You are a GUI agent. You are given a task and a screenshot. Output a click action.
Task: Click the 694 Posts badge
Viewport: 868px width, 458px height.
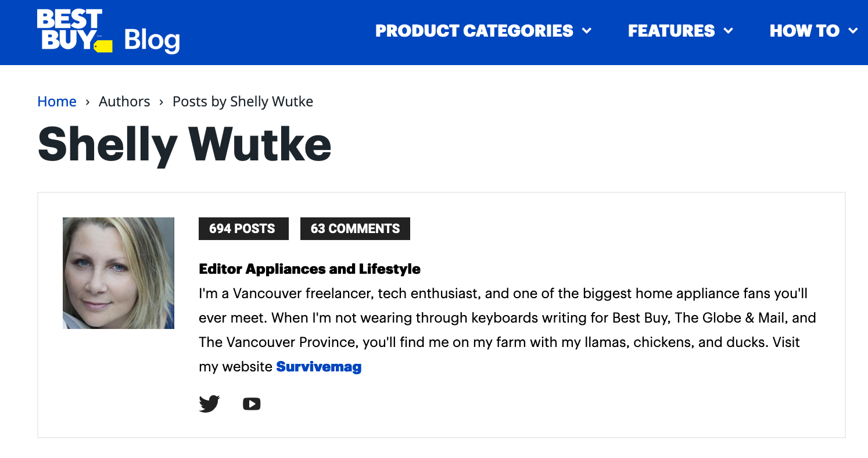(243, 228)
